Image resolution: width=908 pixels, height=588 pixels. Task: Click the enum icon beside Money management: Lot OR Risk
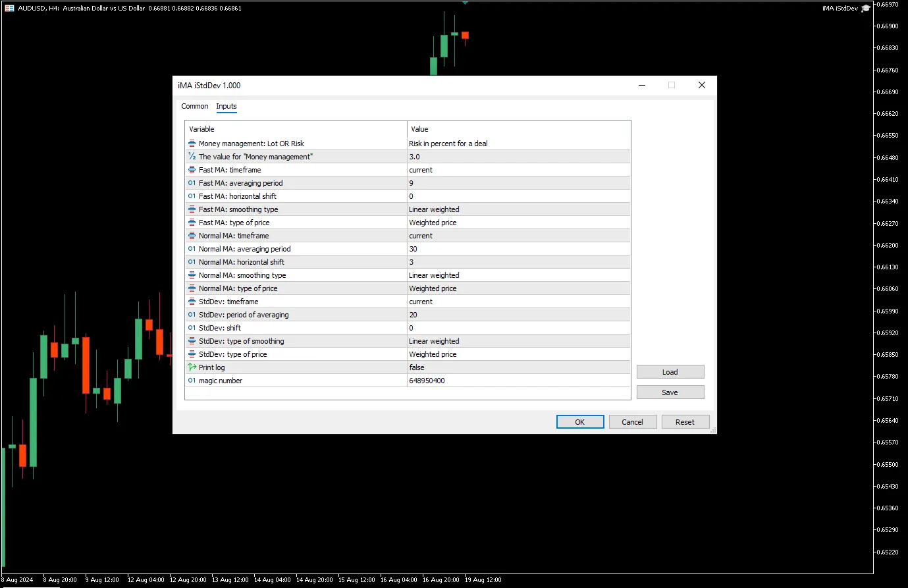192,144
